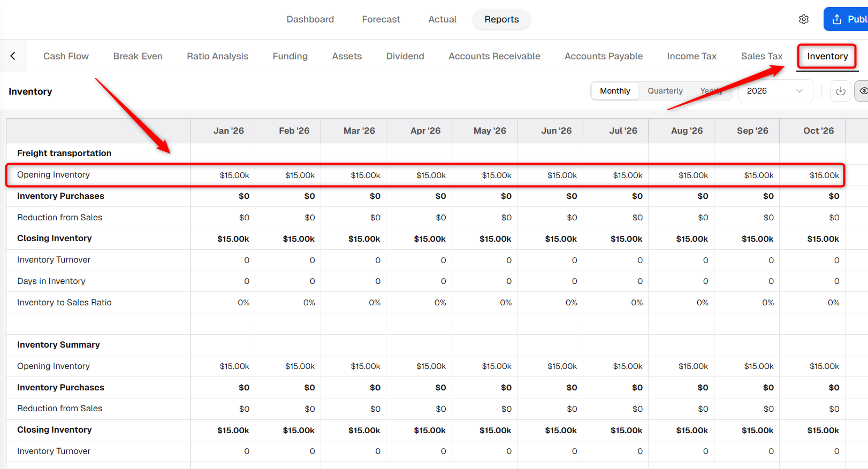Click Jun '26 Inventory to Sales Ratio 0%
Screen dimensions: 868x469
click(571, 302)
